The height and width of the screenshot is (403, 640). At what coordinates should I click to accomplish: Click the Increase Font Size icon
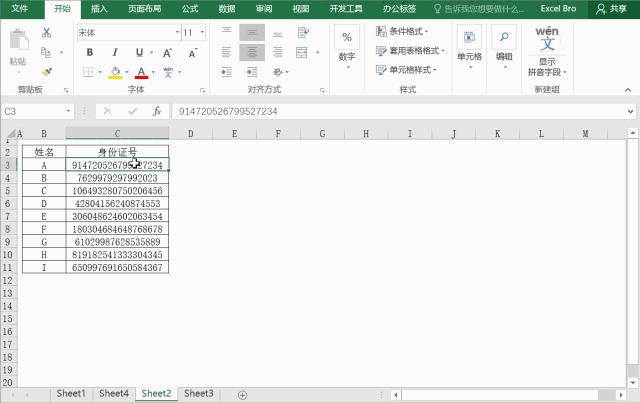click(167, 53)
